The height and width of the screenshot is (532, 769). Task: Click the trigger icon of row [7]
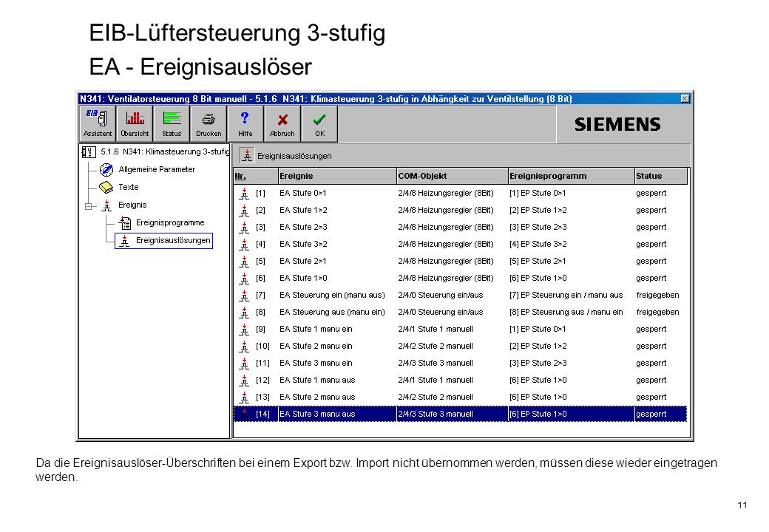pyautogui.click(x=244, y=296)
